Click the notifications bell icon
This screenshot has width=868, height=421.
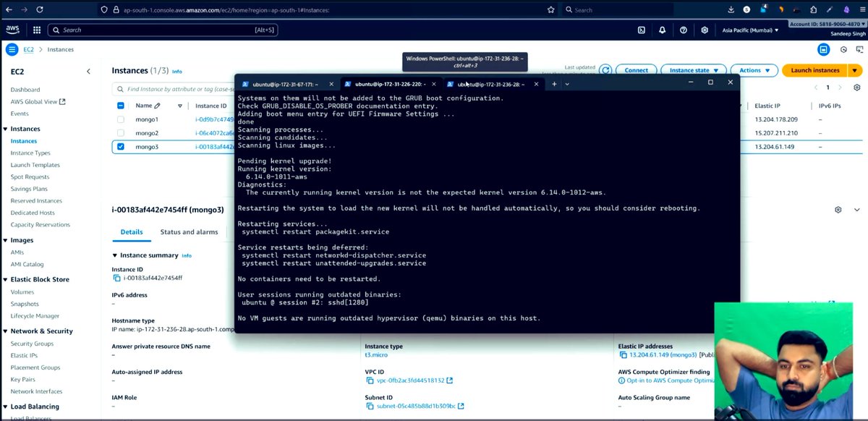tap(662, 30)
